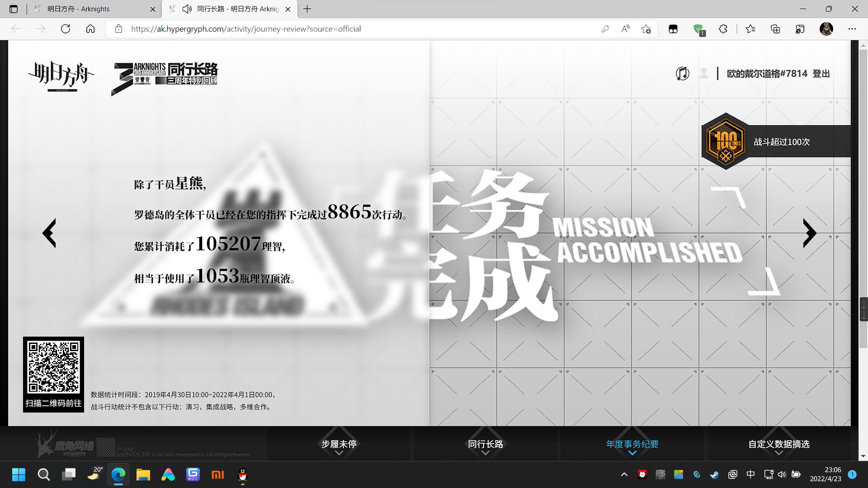Close the 同行长路 browser tab
This screenshot has width=868, height=488.
pyautogui.click(x=288, y=9)
